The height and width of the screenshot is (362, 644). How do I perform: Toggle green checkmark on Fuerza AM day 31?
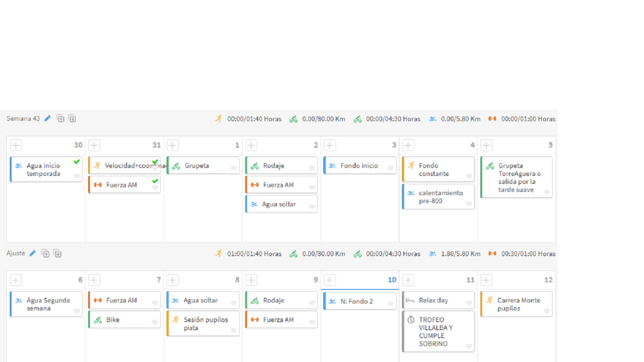tap(155, 181)
